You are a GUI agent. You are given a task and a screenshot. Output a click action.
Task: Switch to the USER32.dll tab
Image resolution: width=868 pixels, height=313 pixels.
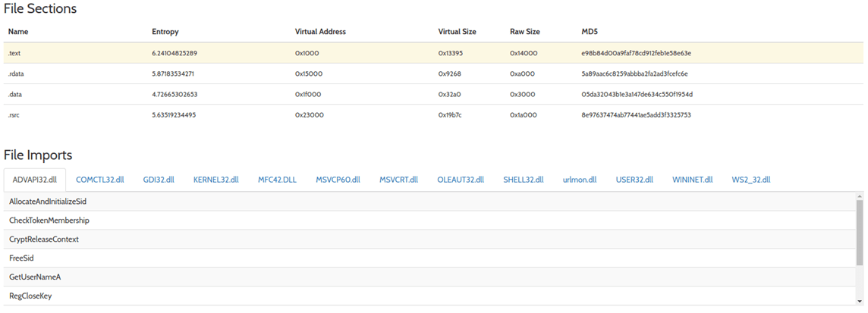[x=634, y=180]
